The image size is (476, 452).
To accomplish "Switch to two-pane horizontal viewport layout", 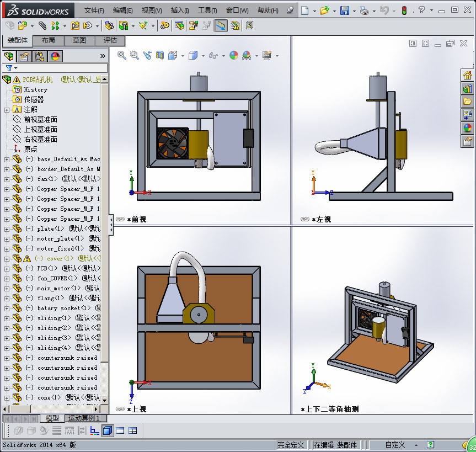I will [120, 430].
